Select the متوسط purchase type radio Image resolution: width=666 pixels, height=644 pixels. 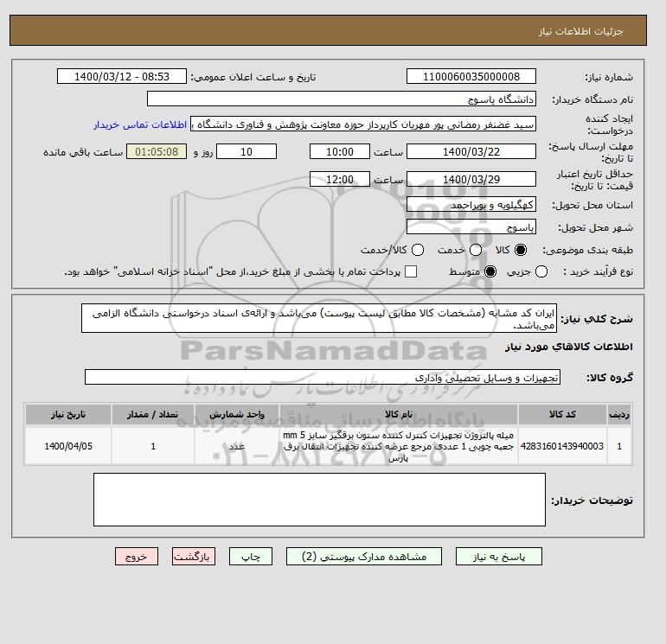[x=490, y=271]
